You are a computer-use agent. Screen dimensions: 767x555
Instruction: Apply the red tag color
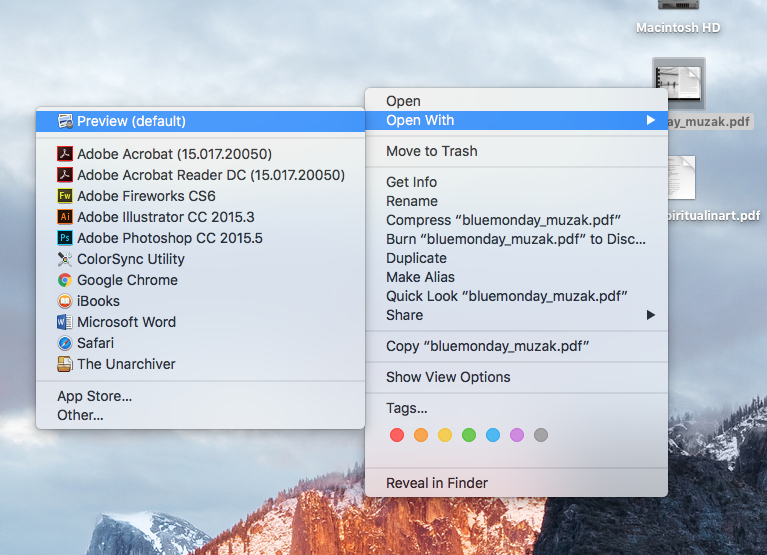(x=397, y=435)
